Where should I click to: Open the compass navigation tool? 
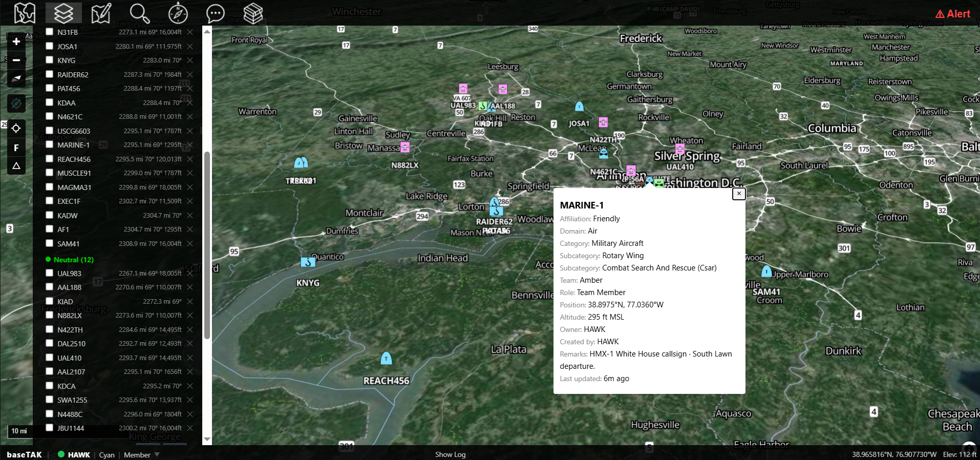click(178, 13)
